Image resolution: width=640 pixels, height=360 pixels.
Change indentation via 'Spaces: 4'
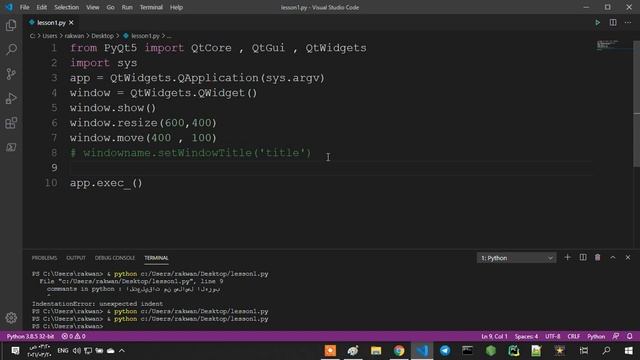pos(526,336)
